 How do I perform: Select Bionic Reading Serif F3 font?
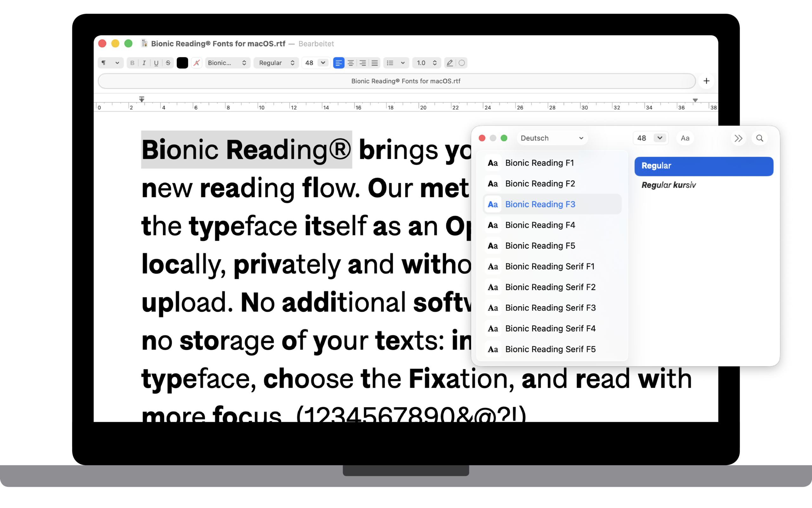point(552,308)
